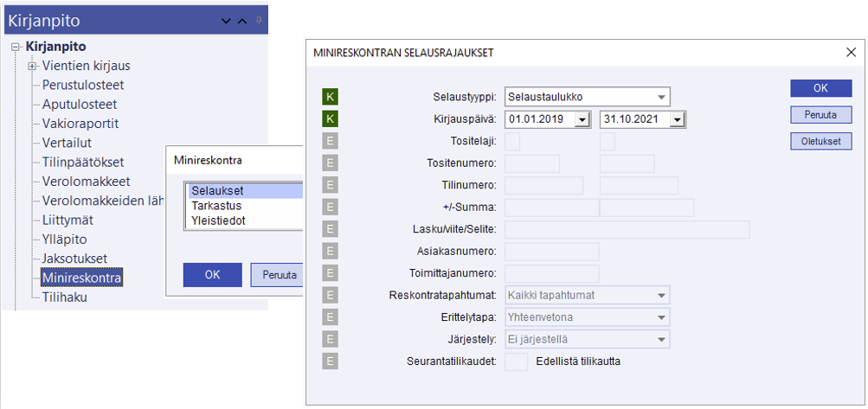The height and width of the screenshot is (409, 868).
Task: Click the up chevron in Kirjanpito header
Action: pos(242,21)
